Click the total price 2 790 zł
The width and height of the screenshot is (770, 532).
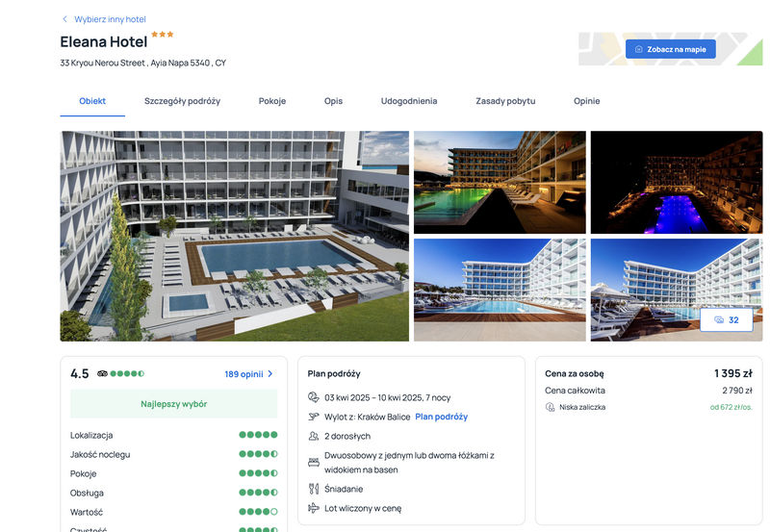737,391
